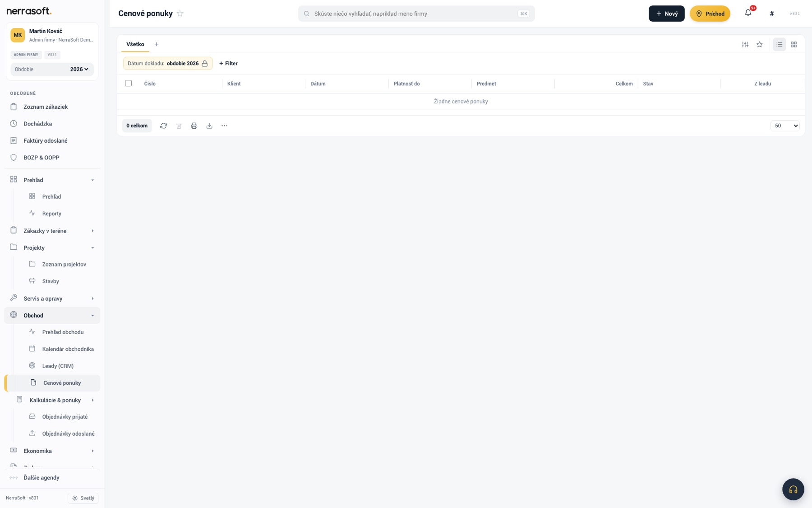The width and height of the screenshot is (812, 508).
Task: Open Zoznam zákaziek in favorites
Action: click(x=52, y=107)
